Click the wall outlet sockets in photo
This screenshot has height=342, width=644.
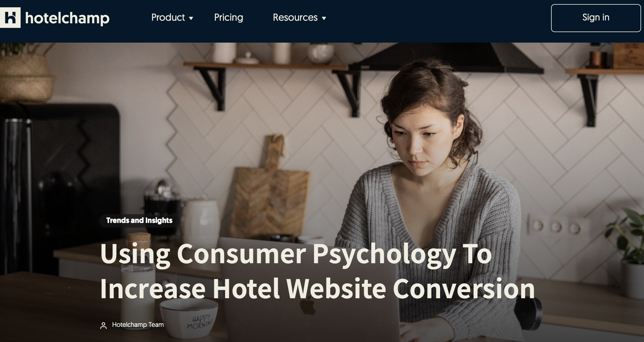557,226
